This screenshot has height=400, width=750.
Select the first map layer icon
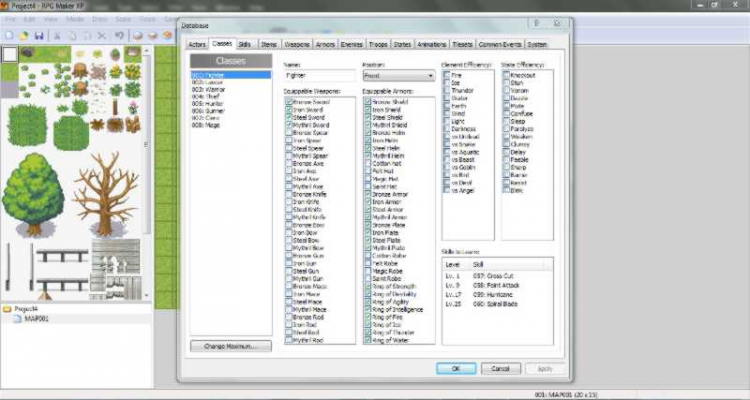click(138, 36)
